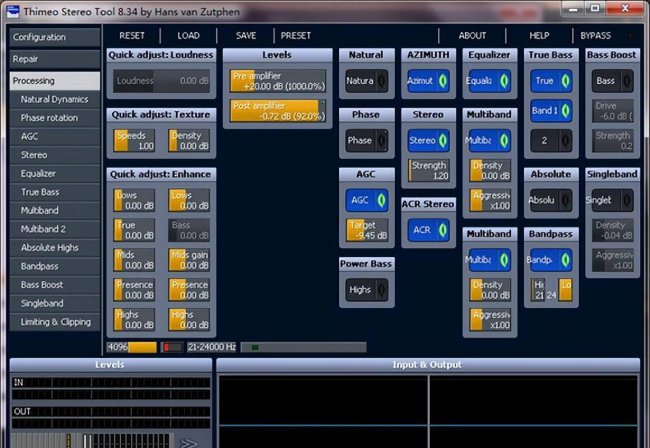Enable the Singleband switch
The image size is (650, 448).
[612, 200]
